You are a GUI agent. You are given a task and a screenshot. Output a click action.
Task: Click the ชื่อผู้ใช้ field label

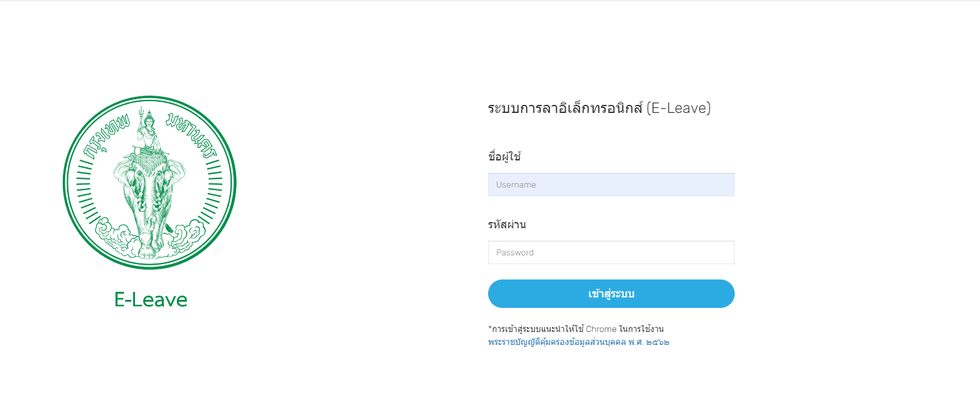[505, 157]
